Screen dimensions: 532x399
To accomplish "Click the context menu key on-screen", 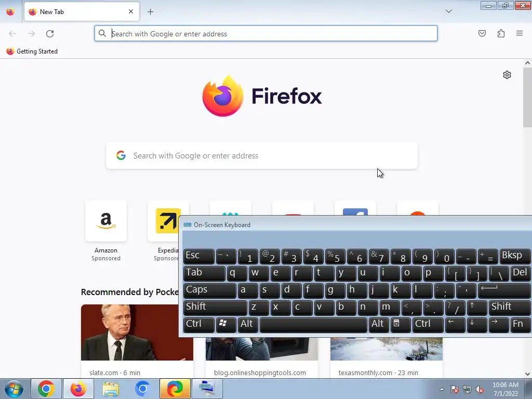I will pos(401,325).
